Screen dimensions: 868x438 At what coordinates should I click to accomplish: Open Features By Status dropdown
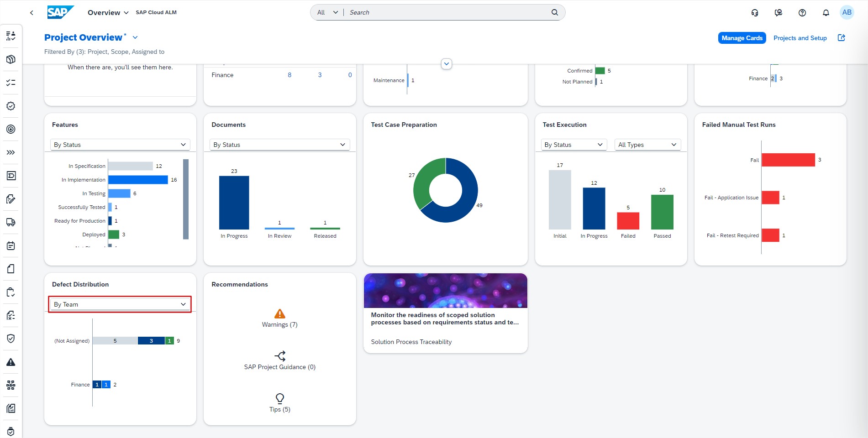tap(120, 145)
